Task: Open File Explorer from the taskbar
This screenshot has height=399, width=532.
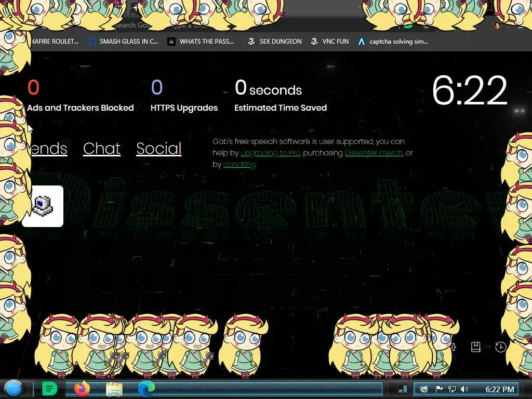Action: [114, 389]
